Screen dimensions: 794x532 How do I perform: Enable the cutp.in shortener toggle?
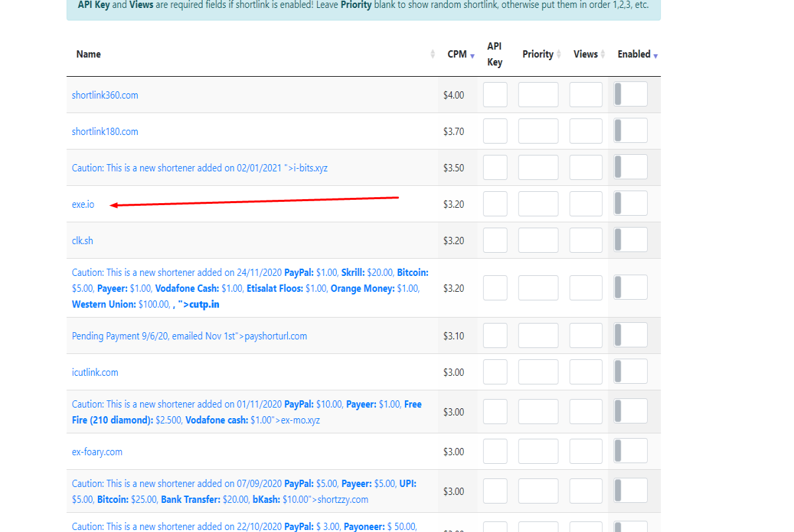point(631,288)
